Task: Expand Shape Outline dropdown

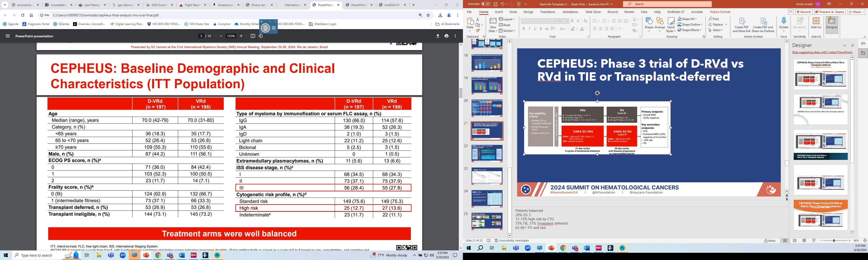Action: [690, 24]
